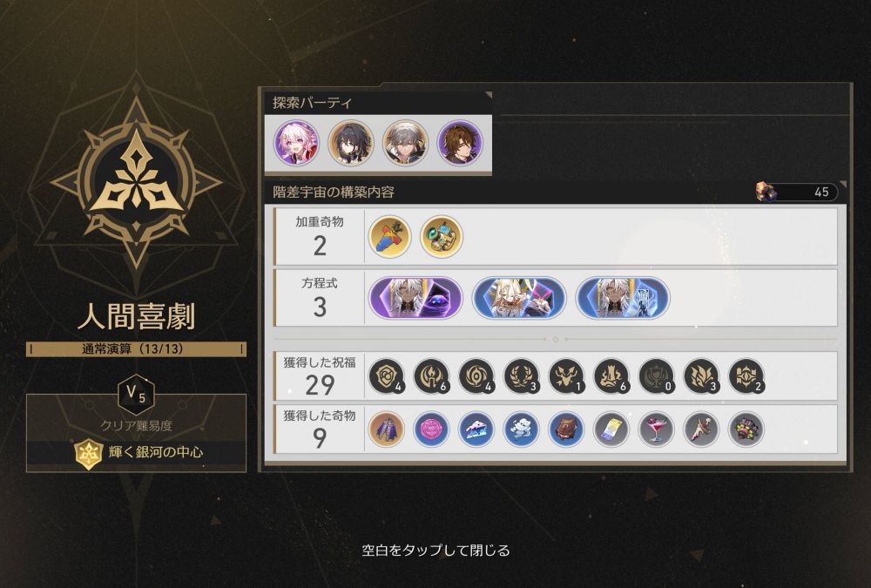Click the 通常演算 (13/13) progress bar
This screenshot has height=588, width=871.
click(136, 349)
